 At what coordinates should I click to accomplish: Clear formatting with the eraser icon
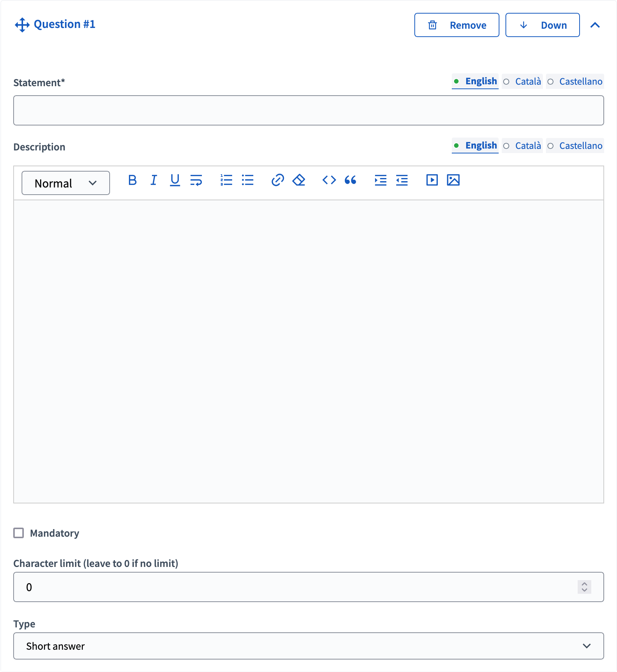299,180
